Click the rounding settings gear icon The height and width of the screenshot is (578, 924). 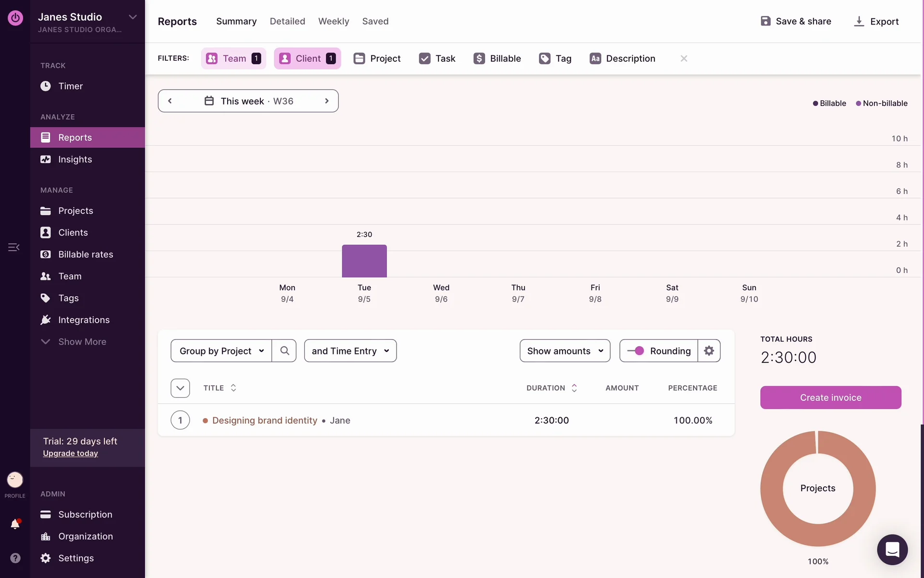(x=709, y=351)
